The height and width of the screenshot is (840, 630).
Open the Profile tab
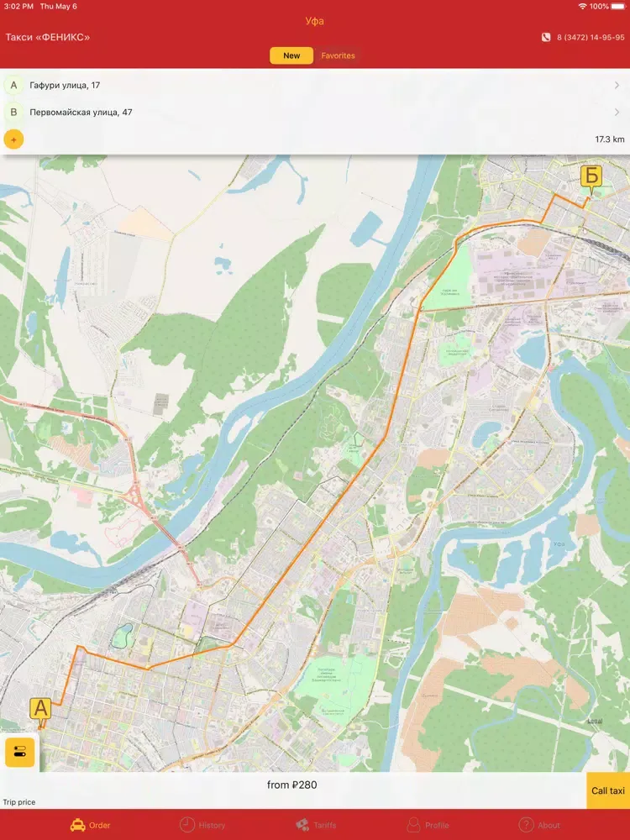tap(428, 825)
